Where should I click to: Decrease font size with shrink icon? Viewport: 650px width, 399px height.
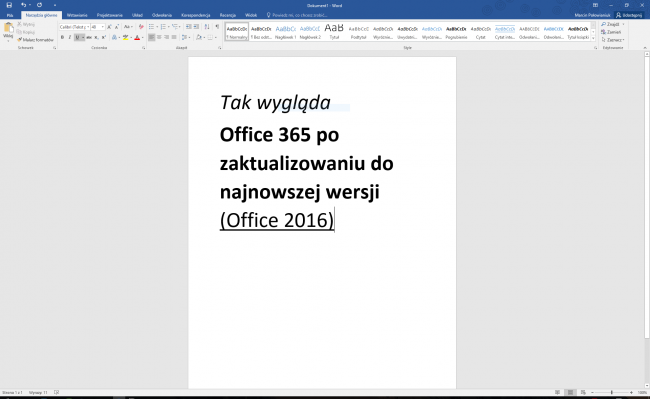116,27
